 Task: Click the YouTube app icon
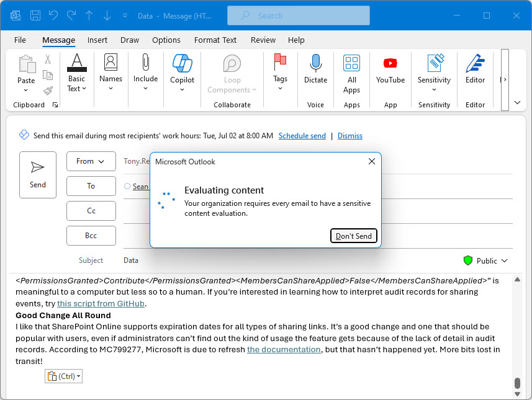click(390, 64)
